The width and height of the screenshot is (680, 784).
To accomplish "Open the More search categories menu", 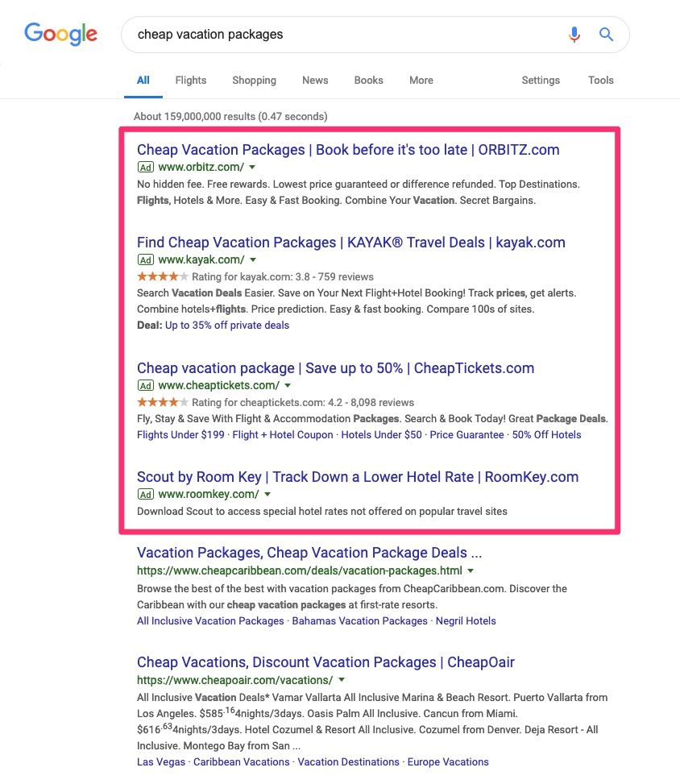I will pos(421,80).
